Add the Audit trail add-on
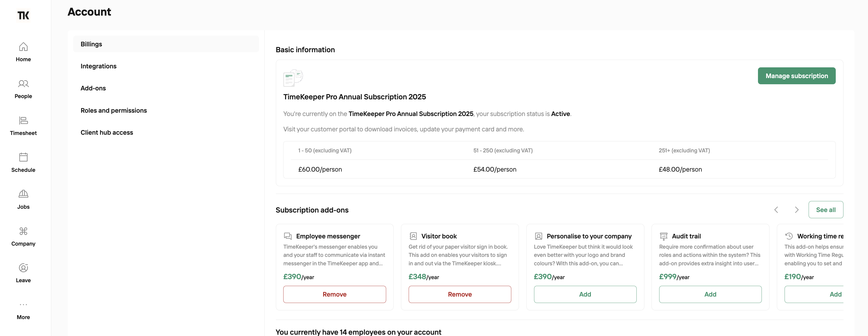 (710, 295)
